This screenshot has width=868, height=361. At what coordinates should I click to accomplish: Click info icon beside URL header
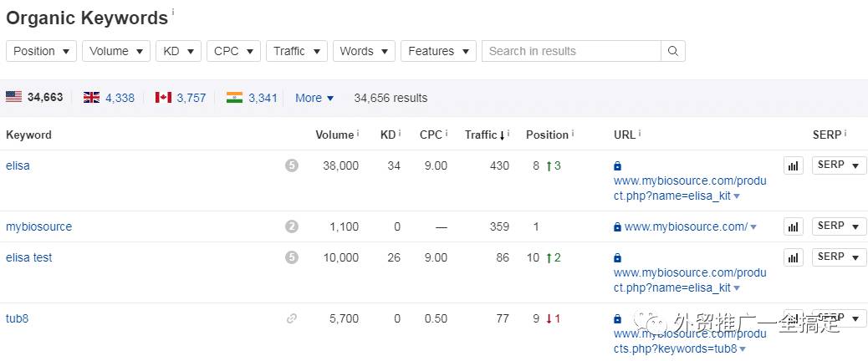point(640,133)
